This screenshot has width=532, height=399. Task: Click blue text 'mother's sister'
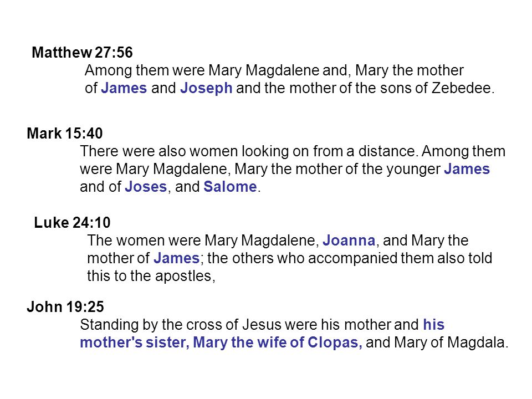135,342
